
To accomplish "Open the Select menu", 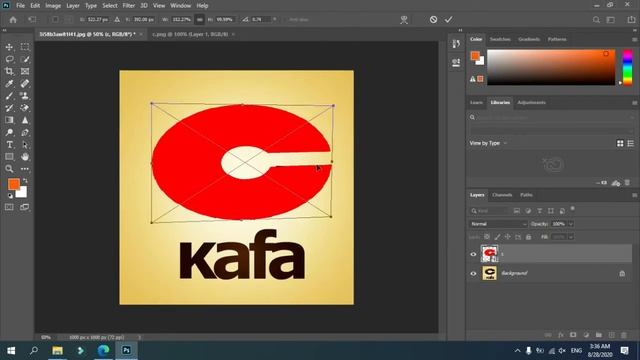I will coord(110,6).
